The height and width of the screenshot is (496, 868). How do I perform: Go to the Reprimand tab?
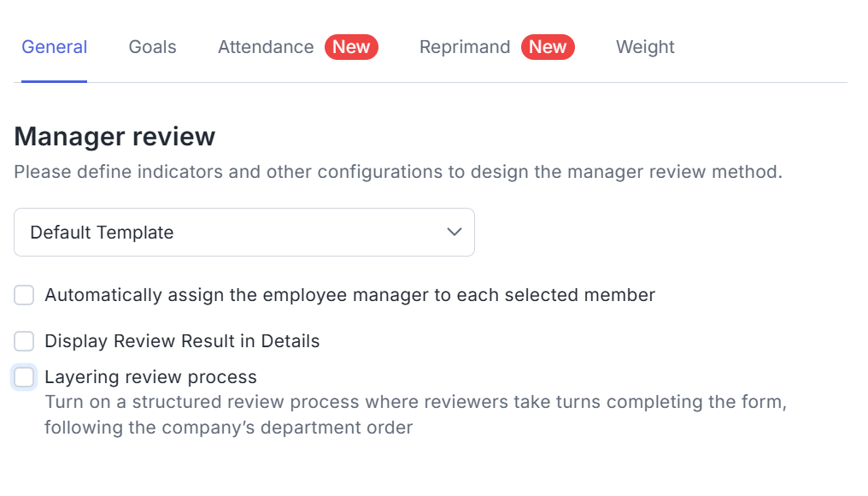click(x=465, y=47)
